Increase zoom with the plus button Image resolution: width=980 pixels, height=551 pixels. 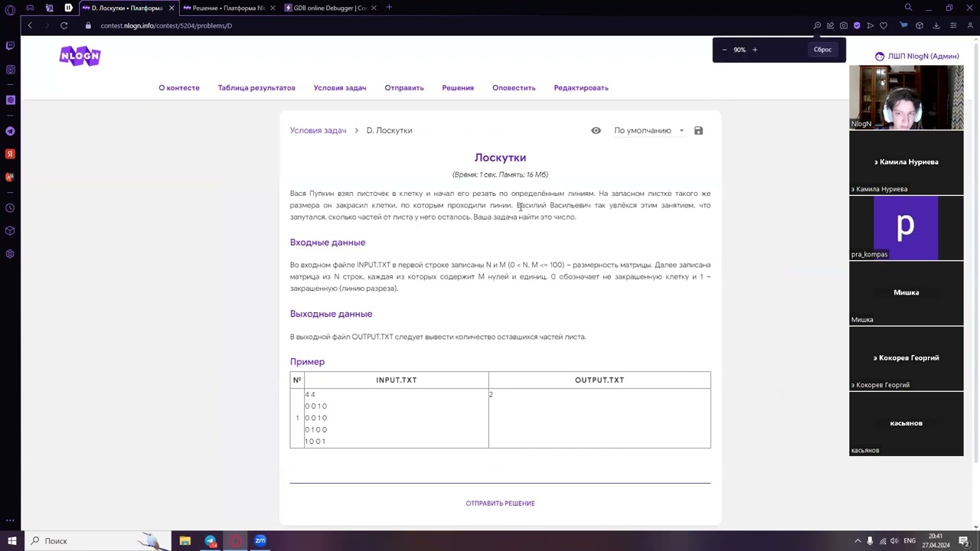(754, 50)
